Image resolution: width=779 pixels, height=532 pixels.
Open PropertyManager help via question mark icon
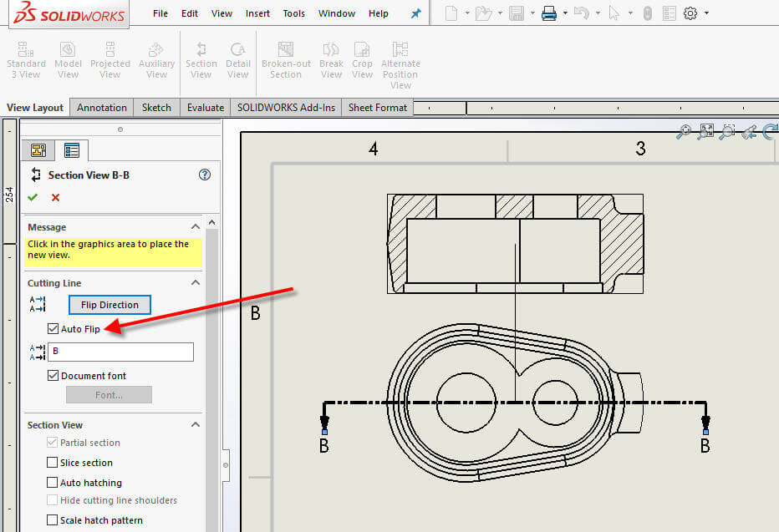pos(204,175)
